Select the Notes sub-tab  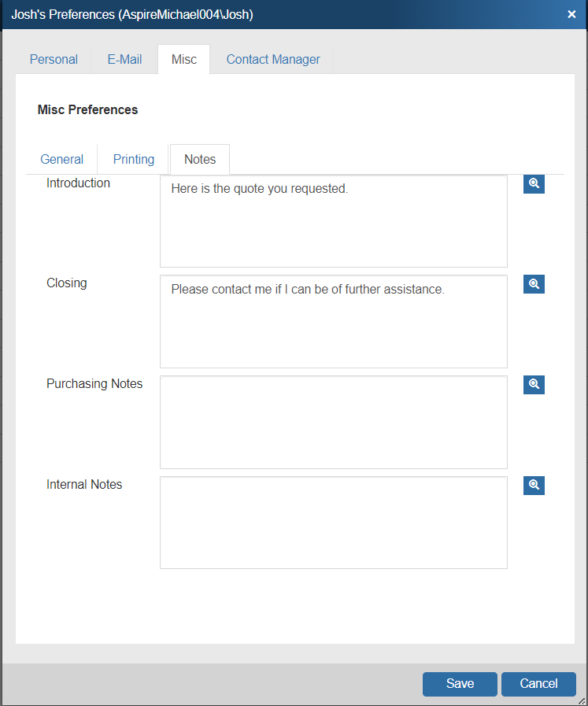[x=200, y=159]
